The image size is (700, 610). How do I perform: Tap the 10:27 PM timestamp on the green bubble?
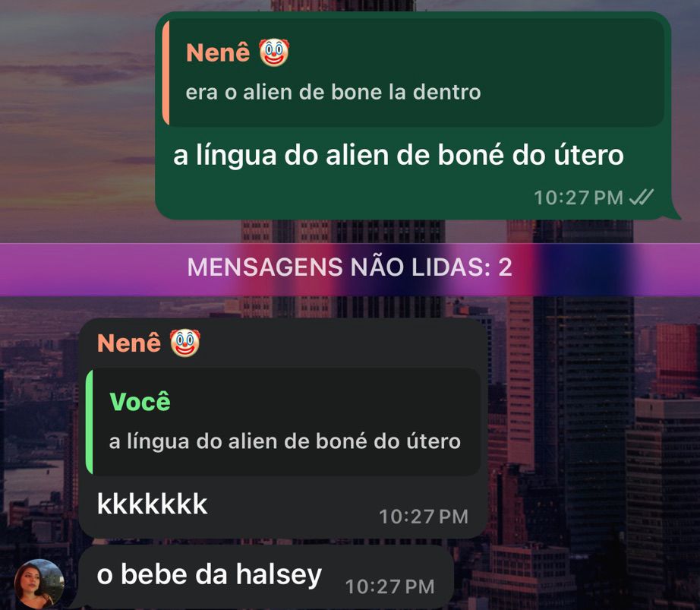pos(578,198)
